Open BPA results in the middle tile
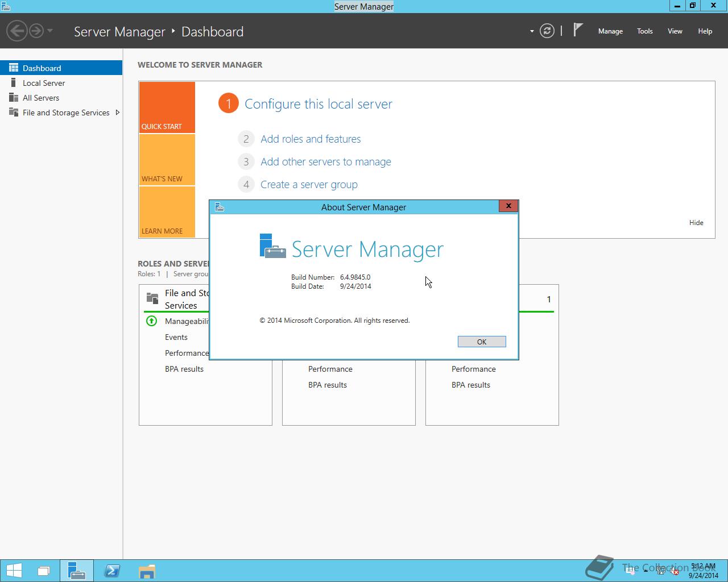Viewport: 728px width, 582px height. point(328,385)
